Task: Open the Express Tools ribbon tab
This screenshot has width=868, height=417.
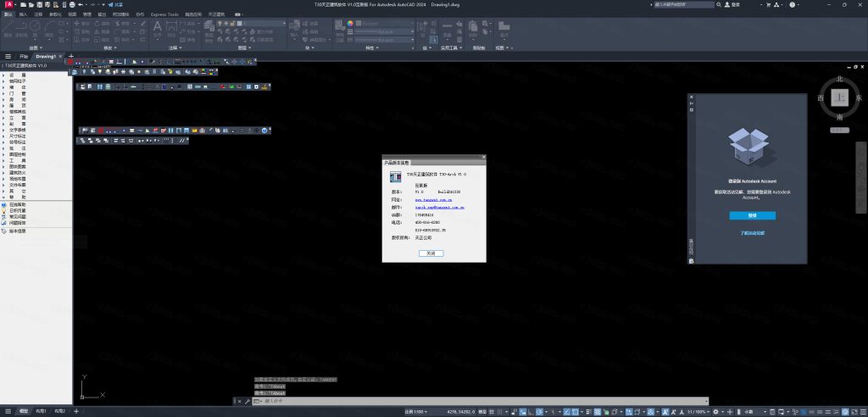Action: pos(164,14)
